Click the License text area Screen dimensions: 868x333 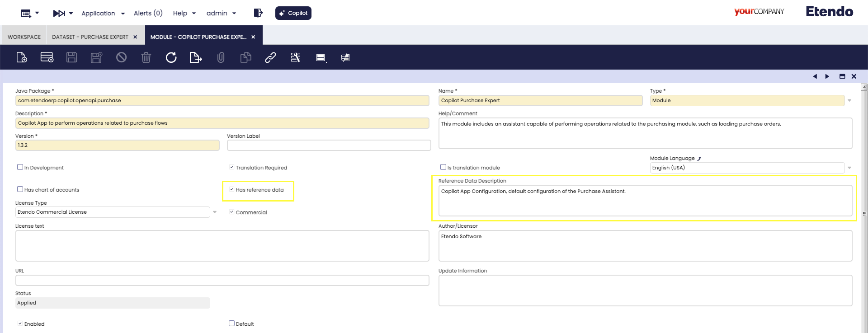pyautogui.click(x=222, y=246)
